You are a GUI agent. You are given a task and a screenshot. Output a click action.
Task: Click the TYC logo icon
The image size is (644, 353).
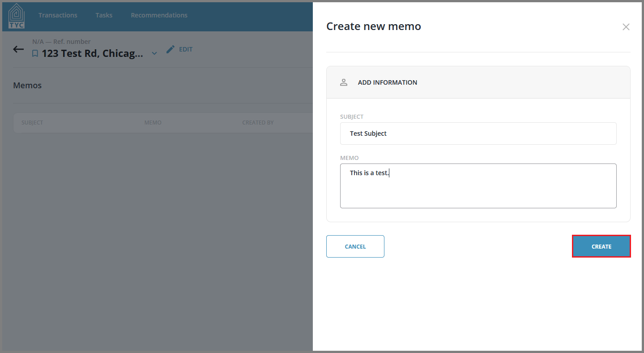click(16, 15)
